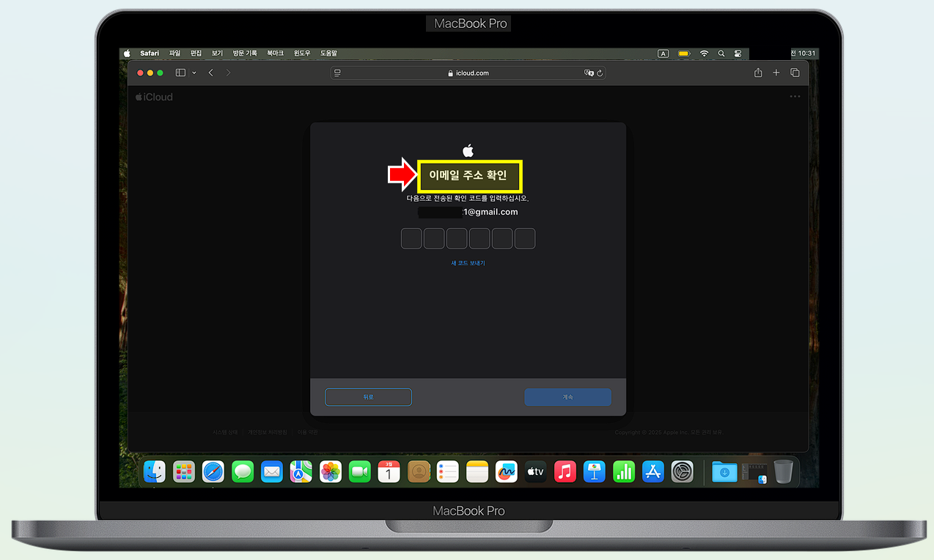Open Spotlight search in the menu bar
This screenshot has width=934, height=560.
click(721, 54)
